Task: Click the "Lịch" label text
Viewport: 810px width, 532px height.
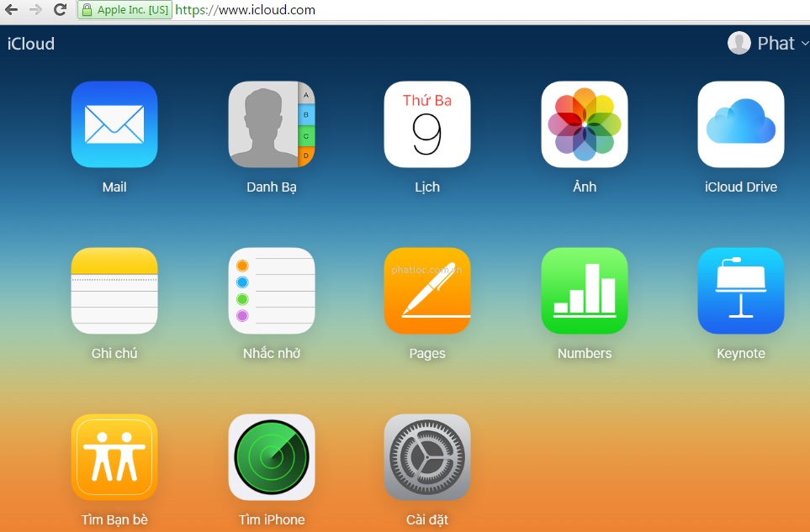Action: [x=427, y=187]
